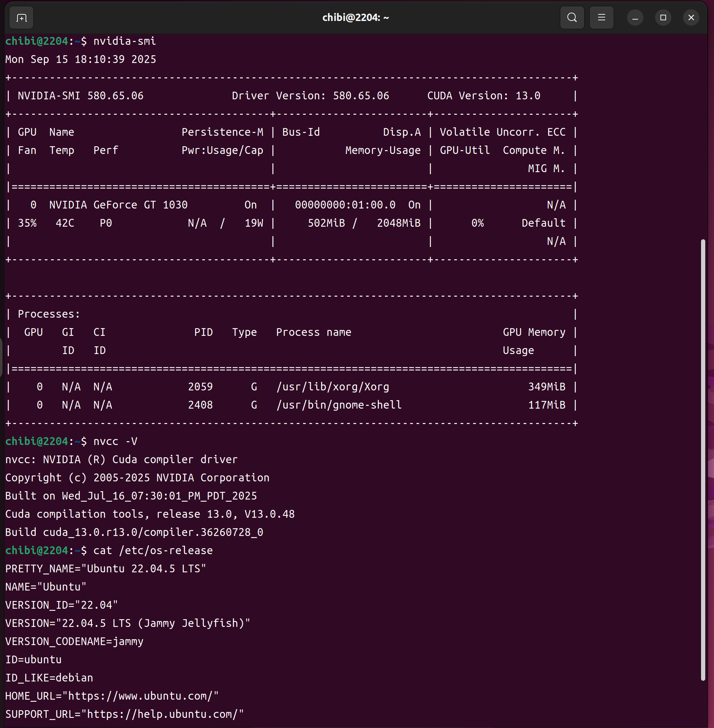714x728 pixels.
Task: Click the help.ubuntu.com support URL
Action: tap(165, 714)
